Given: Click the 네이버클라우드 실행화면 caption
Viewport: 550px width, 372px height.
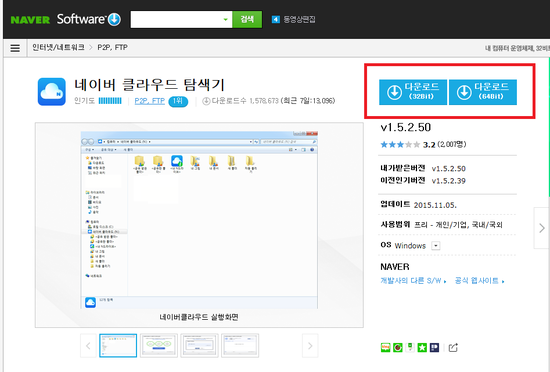Looking at the screenshot, I should pos(199,317).
